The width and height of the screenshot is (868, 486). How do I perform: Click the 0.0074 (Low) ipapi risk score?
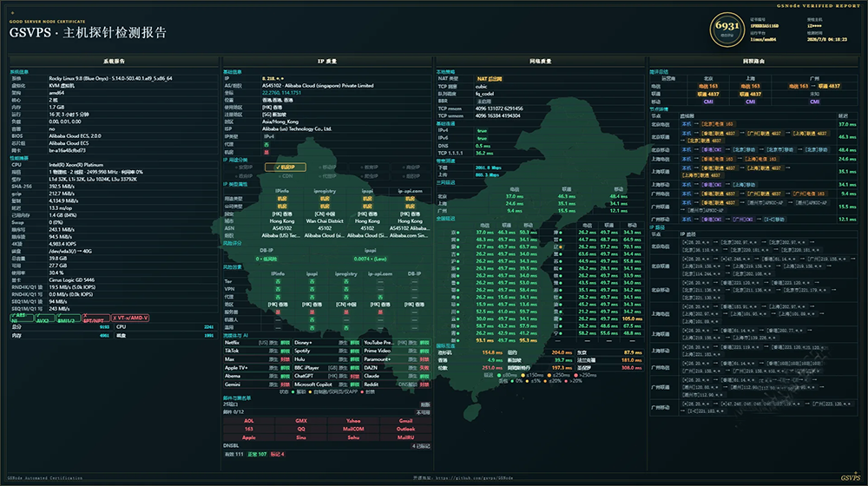(x=371, y=259)
